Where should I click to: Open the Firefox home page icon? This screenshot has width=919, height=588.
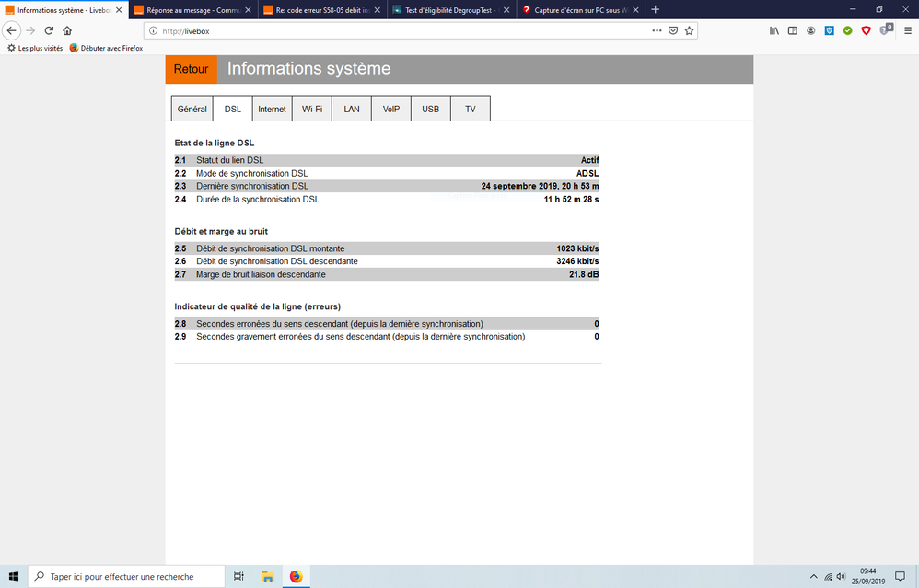coord(67,30)
